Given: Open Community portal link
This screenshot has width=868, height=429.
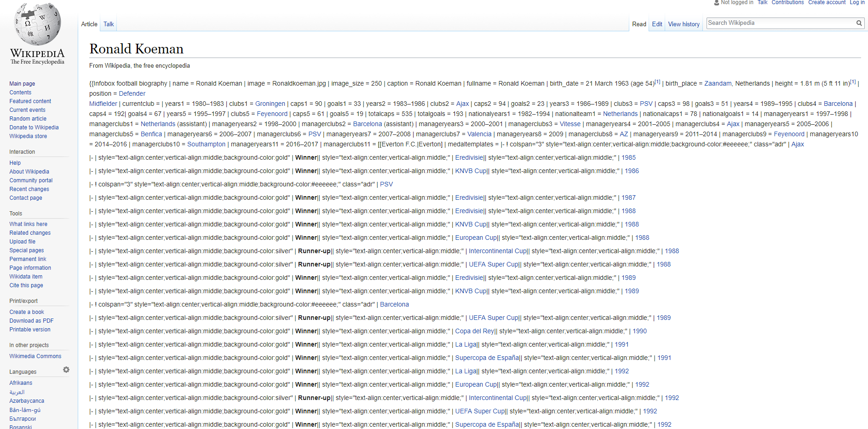Looking at the screenshot, I should click(31, 180).
